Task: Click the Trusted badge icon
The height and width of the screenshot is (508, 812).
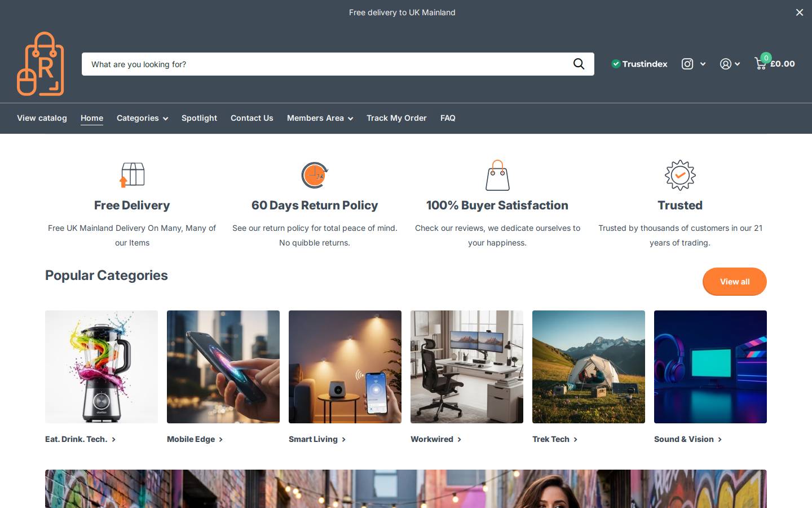Action: 680,175
